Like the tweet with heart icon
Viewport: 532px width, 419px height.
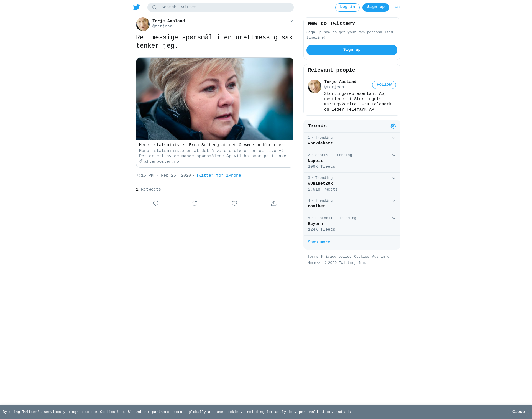tap(234, 204)
